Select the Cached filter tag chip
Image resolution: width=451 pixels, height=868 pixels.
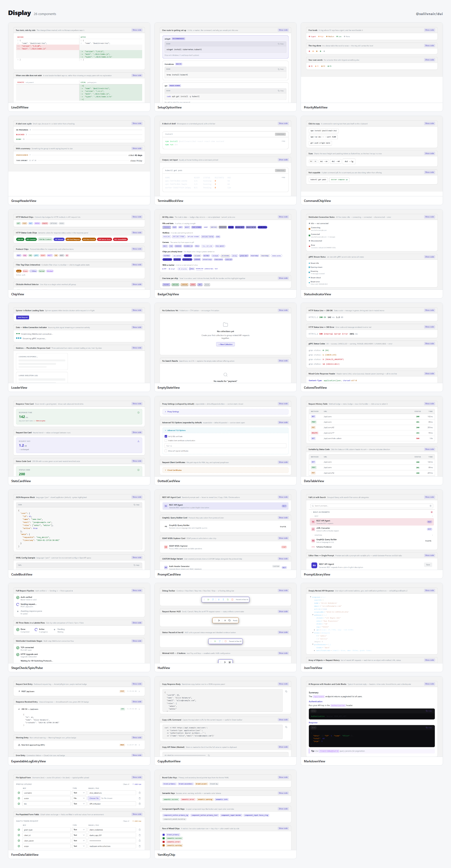(41, 271)
